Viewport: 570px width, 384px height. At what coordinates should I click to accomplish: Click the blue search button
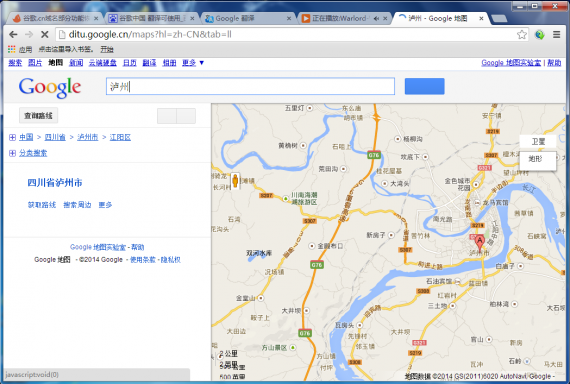coord(425,86)
